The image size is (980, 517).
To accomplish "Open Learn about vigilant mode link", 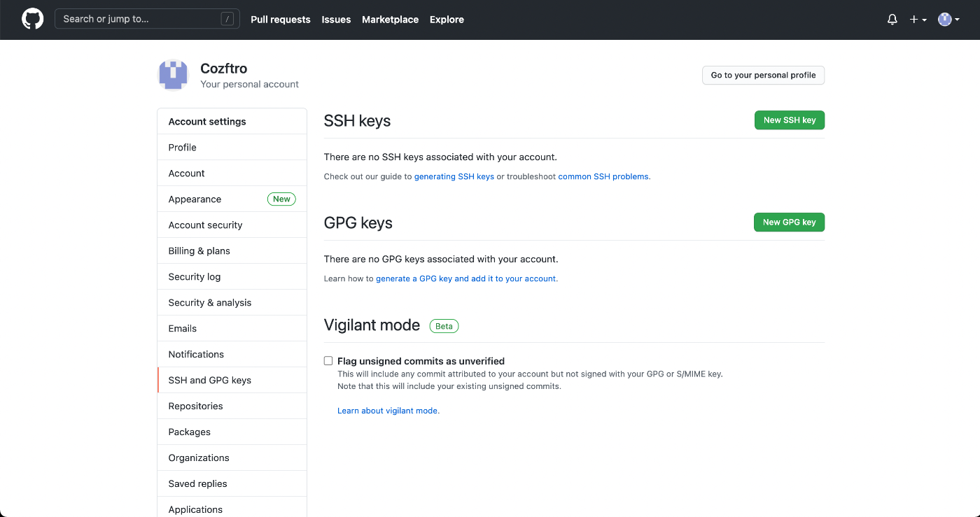I will point(387,411).
